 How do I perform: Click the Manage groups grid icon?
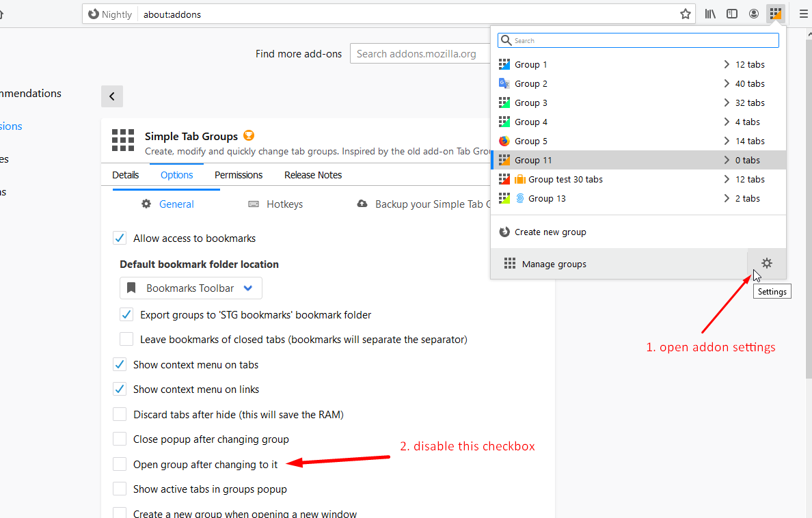point(510,264)
